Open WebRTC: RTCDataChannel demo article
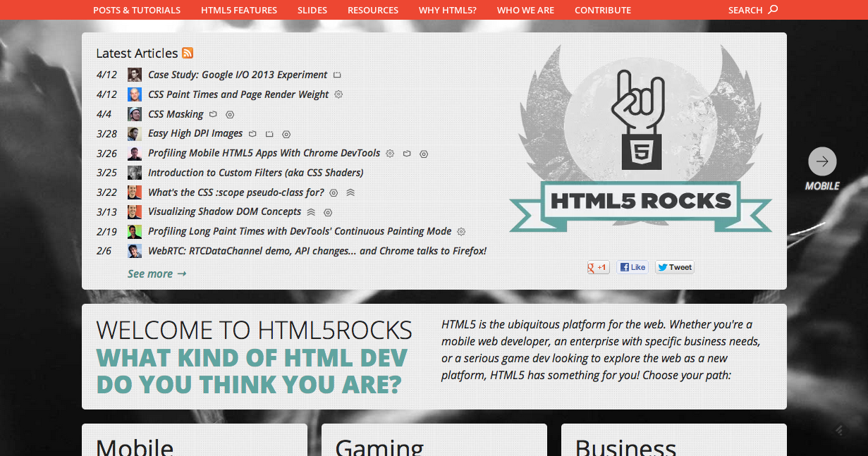The image size is (868, 456). pyautogui.click(x=317, y=251)
